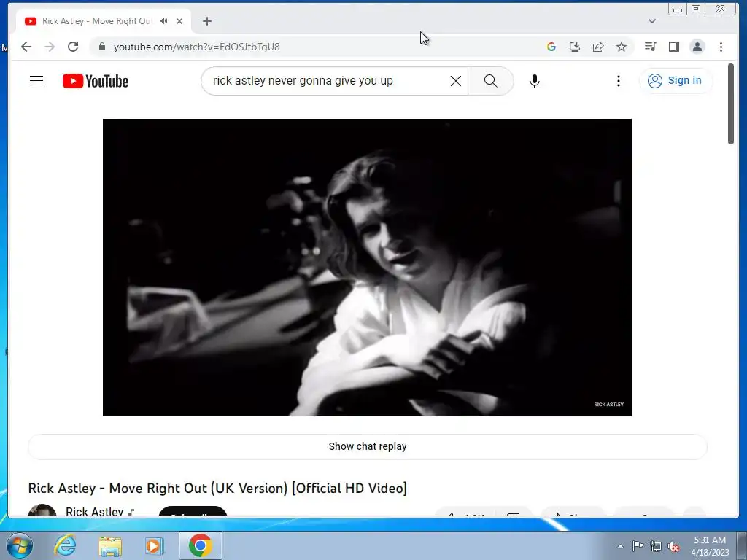Screen dimensions: 747x560
Task: Open a new browser tab
Action: click(206, 21)
